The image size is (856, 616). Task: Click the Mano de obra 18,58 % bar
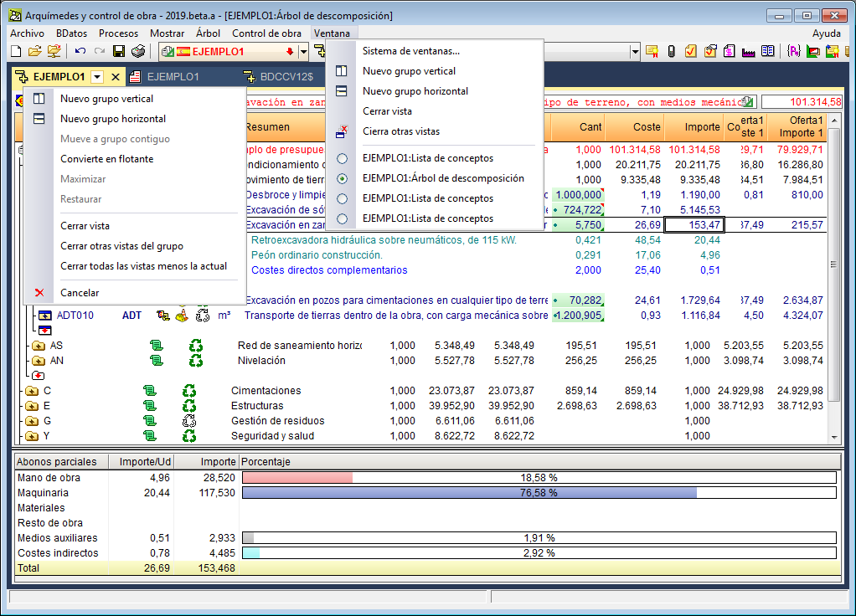(x=539, y=478)
